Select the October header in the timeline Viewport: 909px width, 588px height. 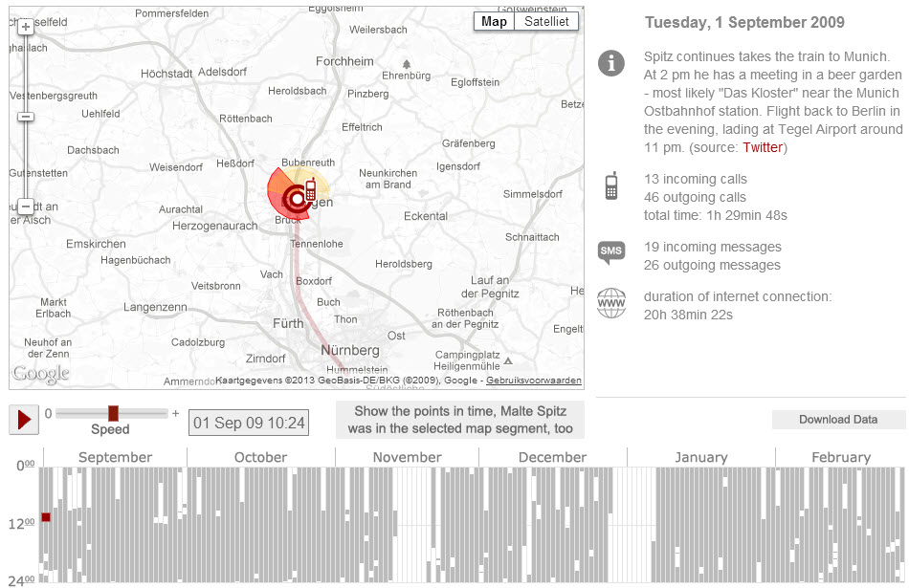coord(261,457)
